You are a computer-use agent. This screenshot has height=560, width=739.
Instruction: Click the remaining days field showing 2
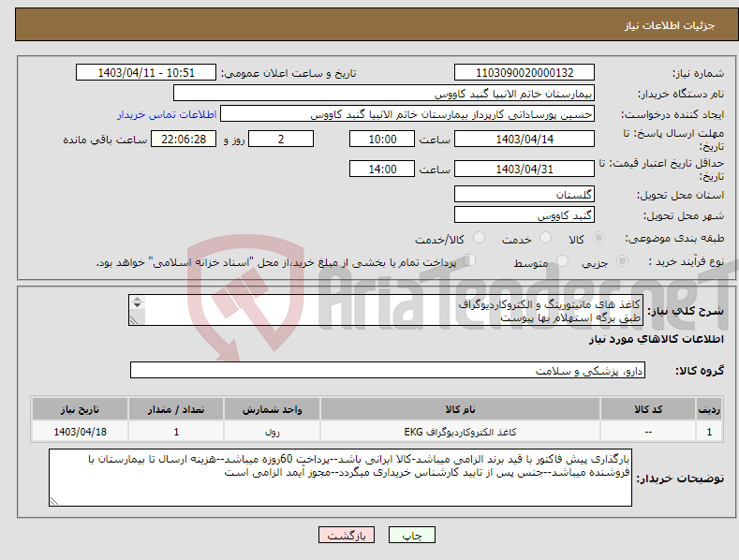pos(281,139)
